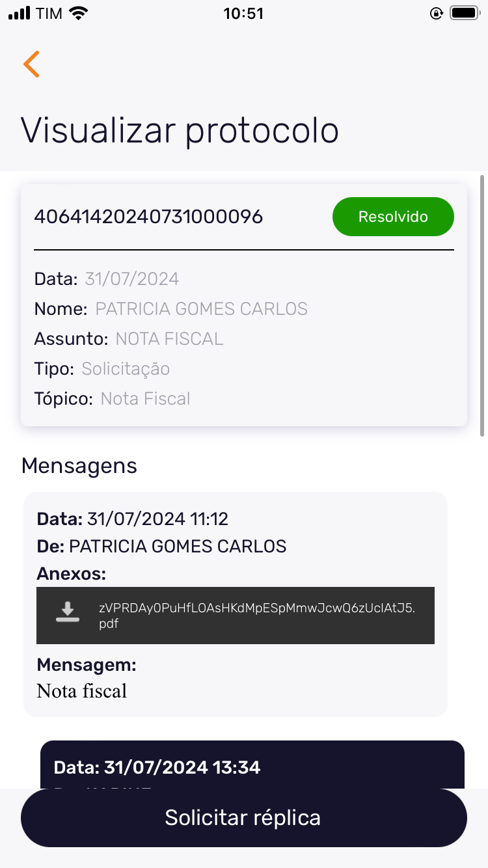Screen dimensions: 488x868
Task: Tap the Tópico value Nota Fiscal
Action: coord(145,399)
